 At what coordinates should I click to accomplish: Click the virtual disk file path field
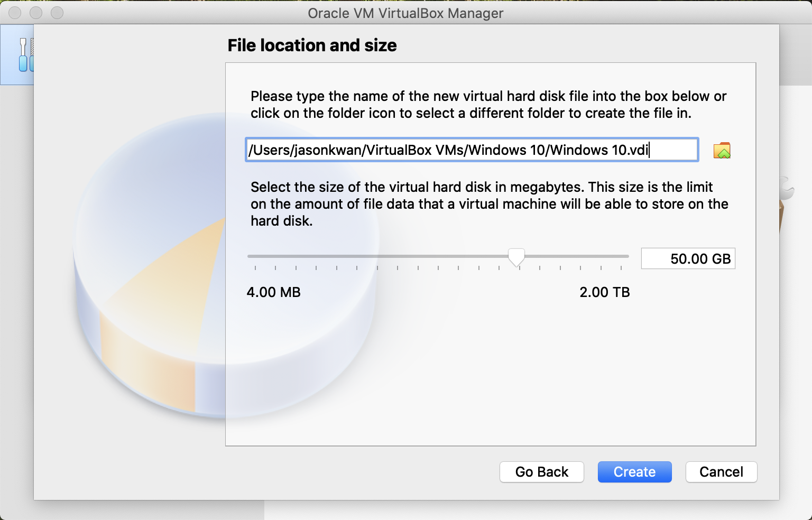click(x=472, y=150)
